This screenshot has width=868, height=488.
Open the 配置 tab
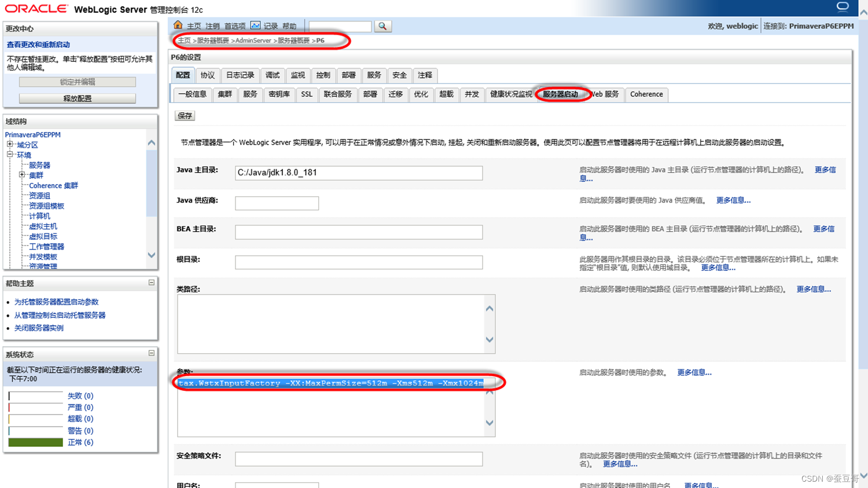point(183,75)
